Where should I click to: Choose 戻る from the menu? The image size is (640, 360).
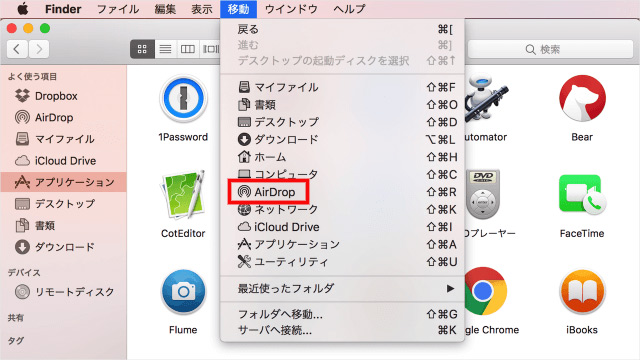tap(342, 29)
